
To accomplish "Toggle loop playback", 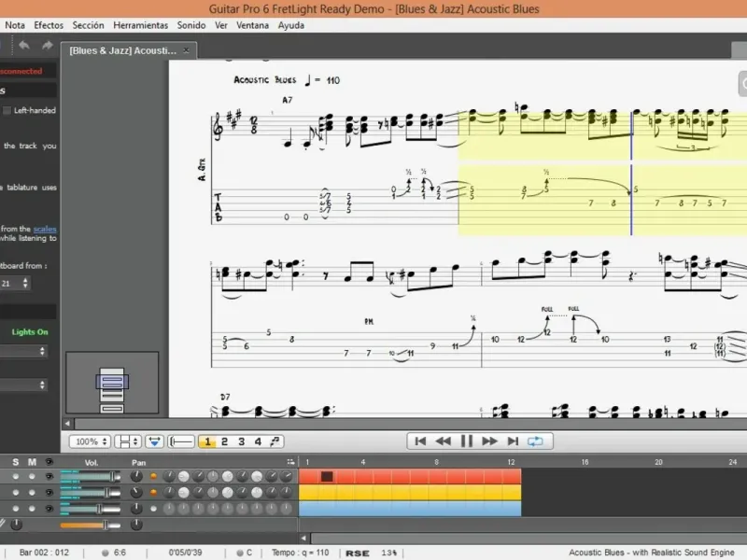I will coord(535,441).
